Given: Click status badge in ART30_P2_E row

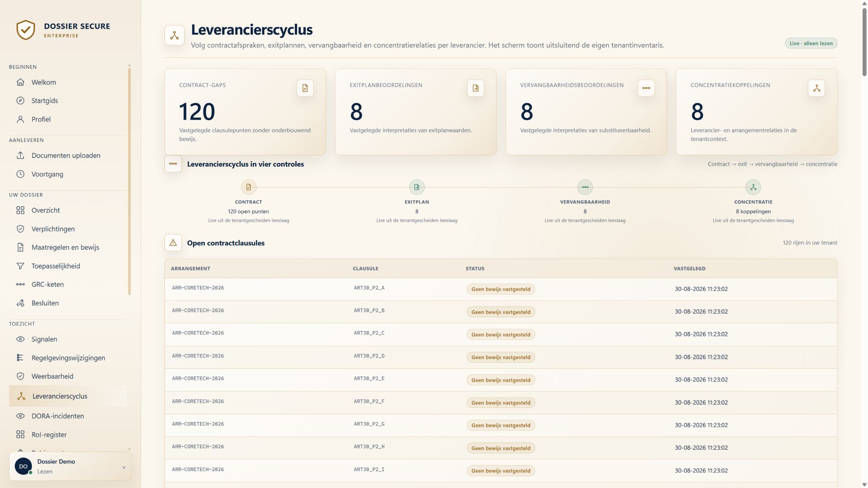Looking at the screenshot, I should [x=501, y=380].
